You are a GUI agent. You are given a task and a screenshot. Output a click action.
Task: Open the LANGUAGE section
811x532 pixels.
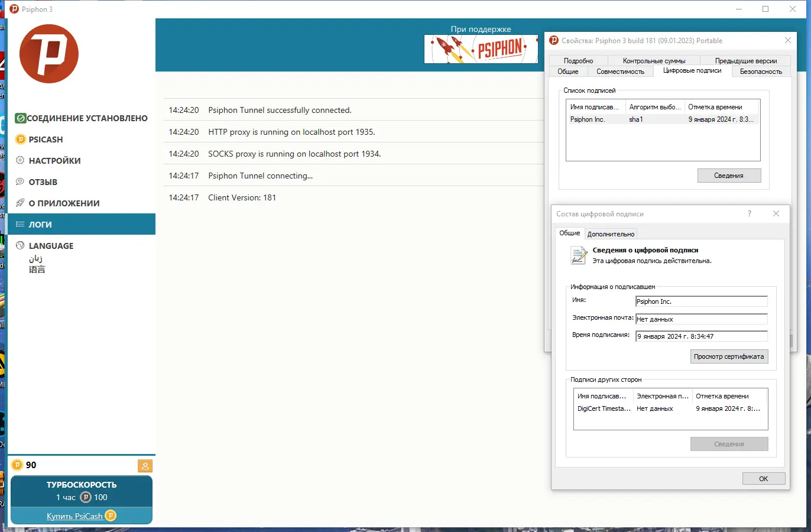tap(51, 246)
